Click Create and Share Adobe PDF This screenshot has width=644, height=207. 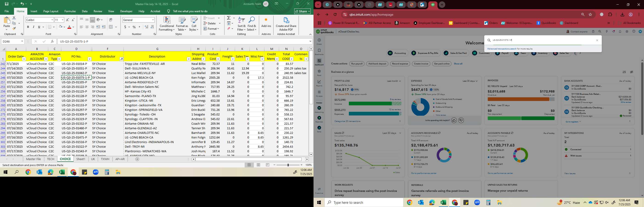pyautogui.click(x=286, y=24)
